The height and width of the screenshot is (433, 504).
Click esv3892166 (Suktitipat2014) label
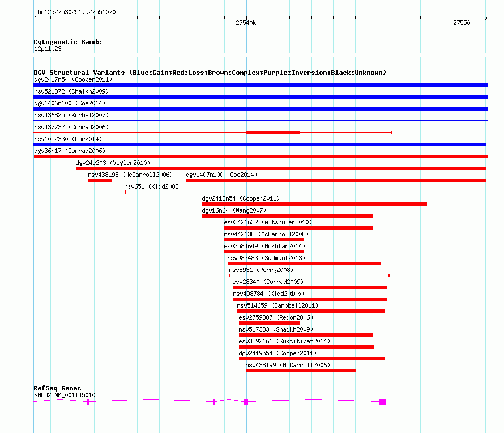point(284,341)
